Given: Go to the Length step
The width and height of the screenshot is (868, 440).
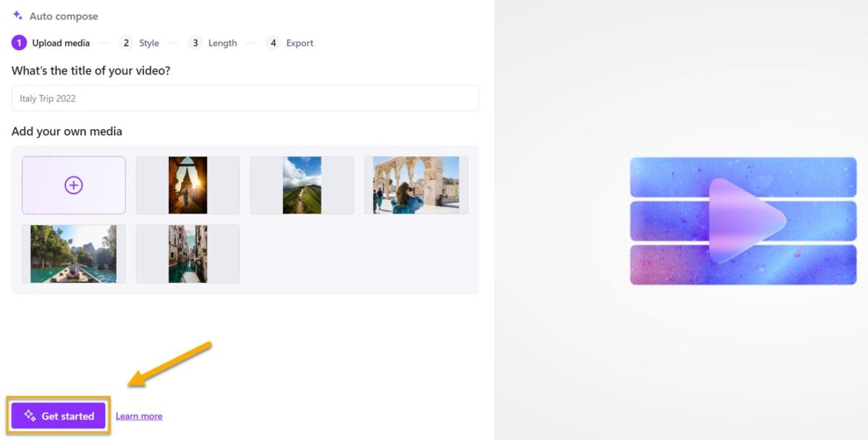Looking at the screenshot, I should (222, 43).
